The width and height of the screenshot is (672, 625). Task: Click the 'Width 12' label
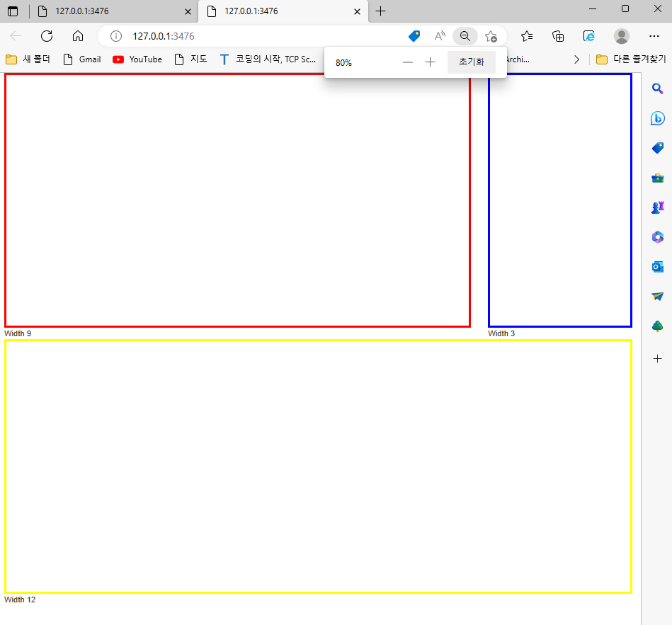pyautogui.click(x=20, y=600)
